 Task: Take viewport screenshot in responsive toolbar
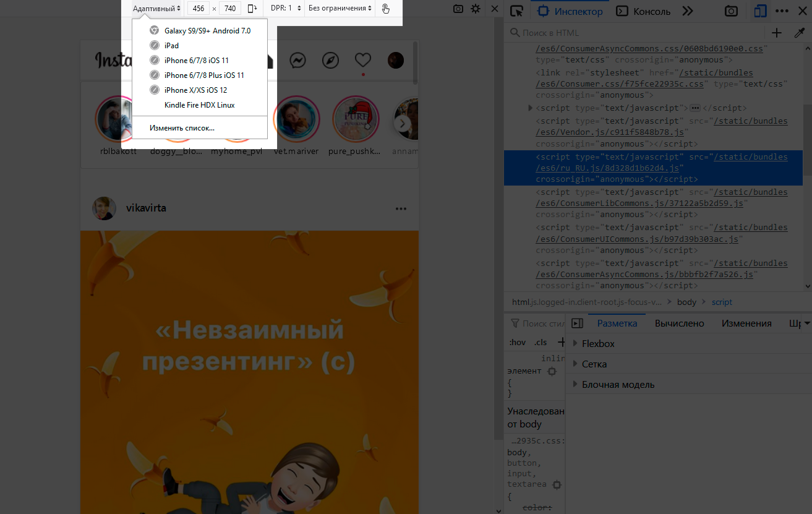coord(458,9)
